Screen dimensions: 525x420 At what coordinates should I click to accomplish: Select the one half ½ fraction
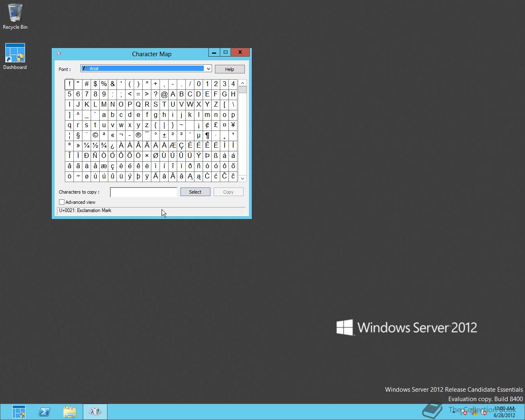point(95,146)
